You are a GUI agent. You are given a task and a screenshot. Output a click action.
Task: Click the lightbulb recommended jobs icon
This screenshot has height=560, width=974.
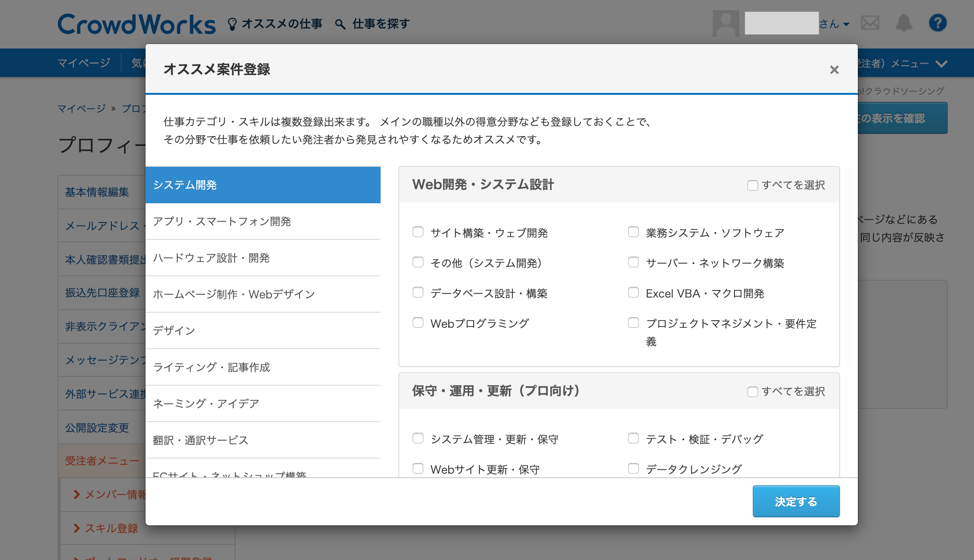232,24
